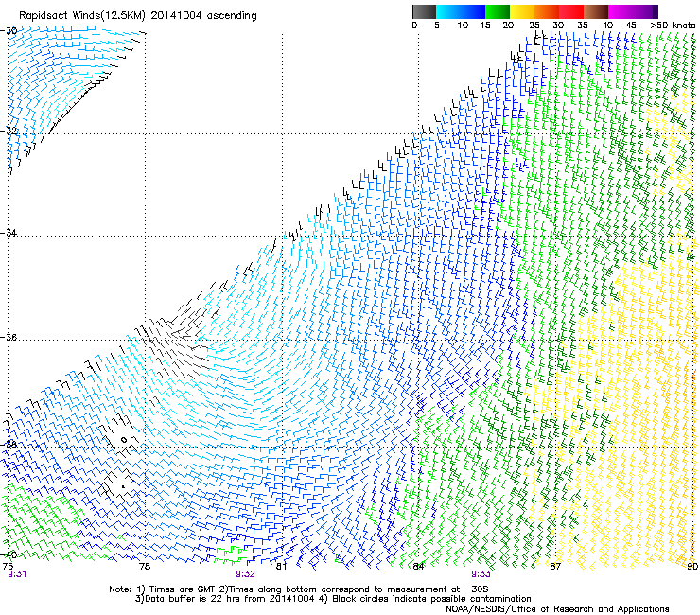Select the orange 25-30 knots color swatch

(x=547, y=11)
